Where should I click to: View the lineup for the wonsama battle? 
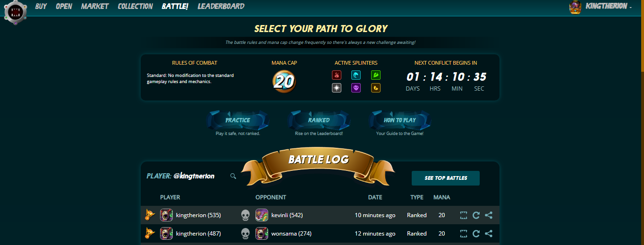click(464, 234)
